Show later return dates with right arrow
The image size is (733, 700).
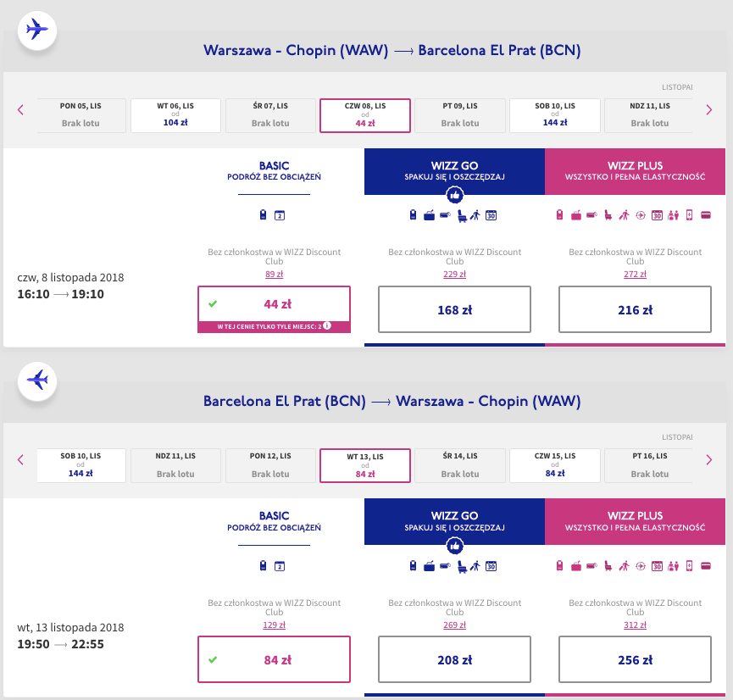click(708, 459)
